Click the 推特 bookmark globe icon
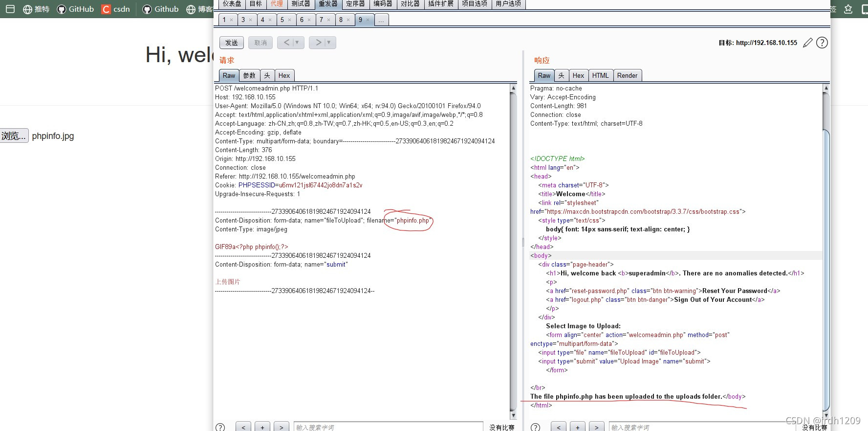This screenshot has width=868, height=431. point(28,9)
